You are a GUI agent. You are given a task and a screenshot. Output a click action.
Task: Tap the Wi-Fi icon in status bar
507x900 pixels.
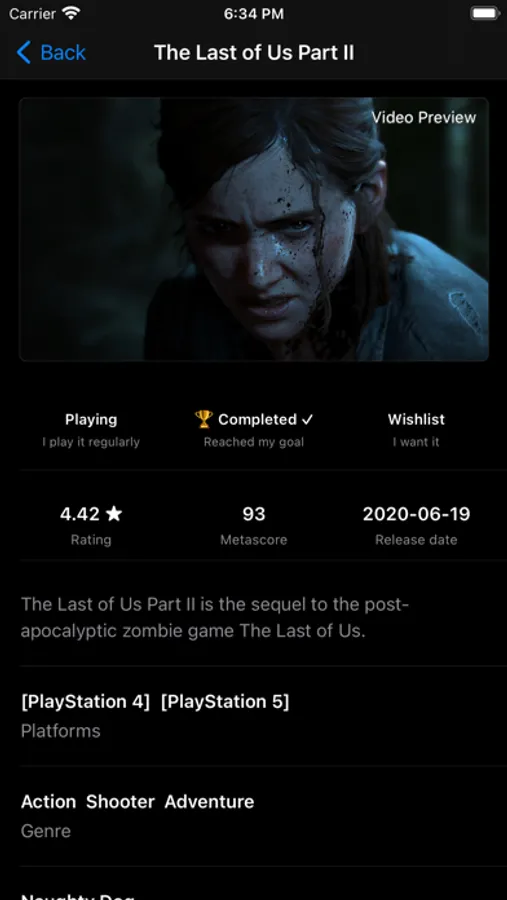pos(71,14)
